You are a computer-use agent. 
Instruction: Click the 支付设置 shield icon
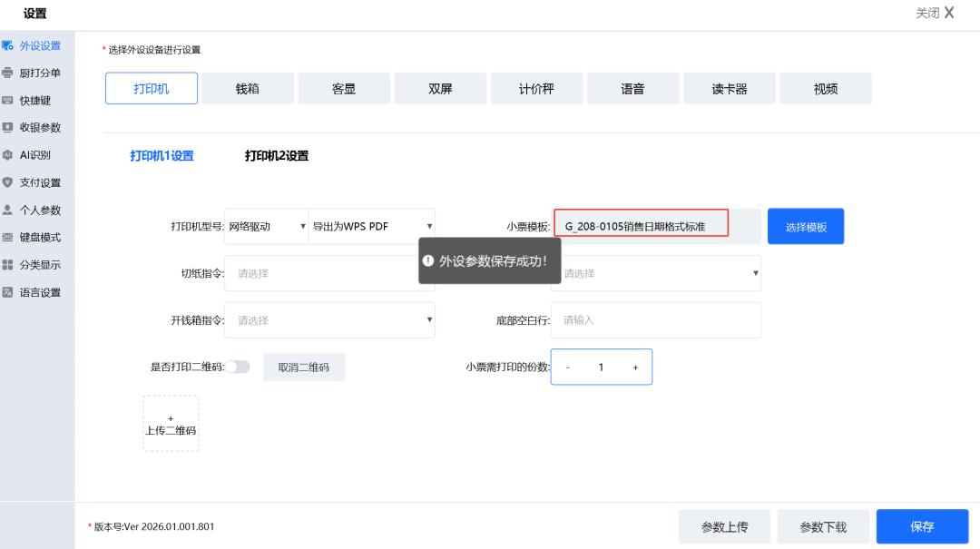(8, 182)
